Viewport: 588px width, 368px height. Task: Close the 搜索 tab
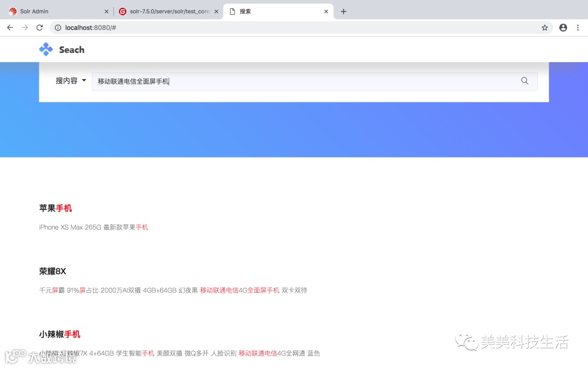coord(326,11)
